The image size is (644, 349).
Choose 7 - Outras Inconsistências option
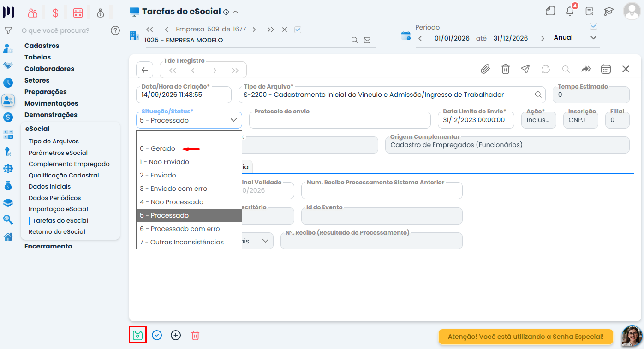click(x=189, y=242)
